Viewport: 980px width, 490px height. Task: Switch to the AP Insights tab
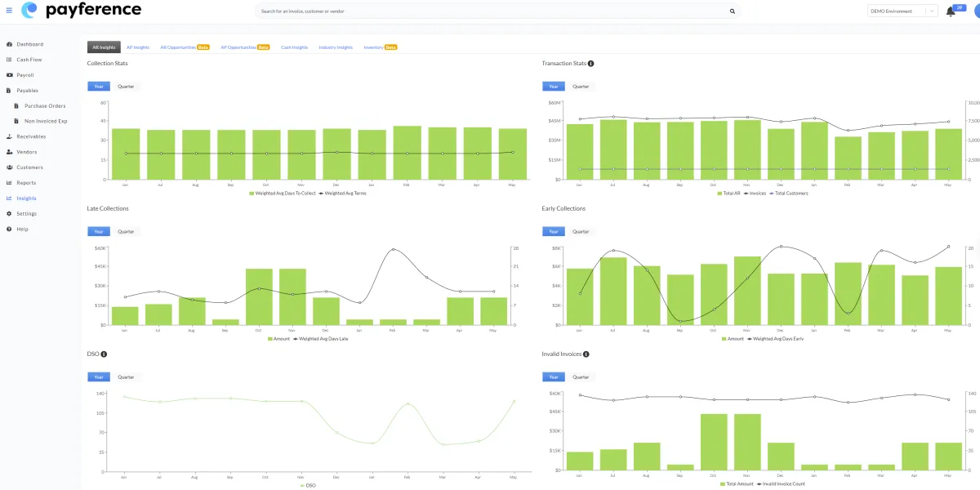coord(138,47)
